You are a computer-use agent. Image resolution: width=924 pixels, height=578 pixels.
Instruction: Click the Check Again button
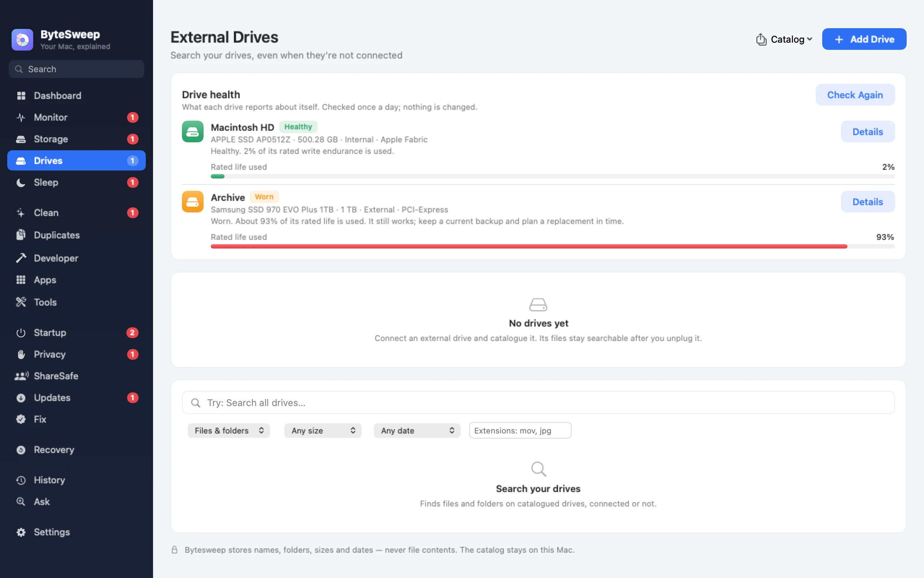coord(855,95)
